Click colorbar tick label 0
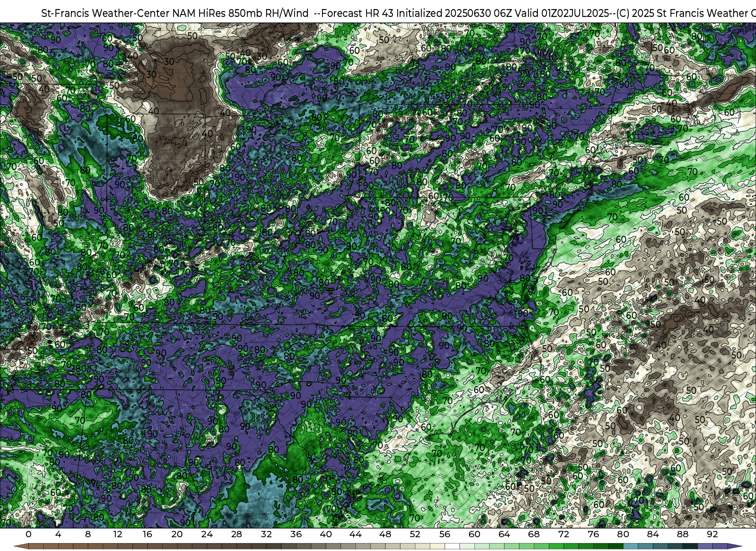756x551 pixels. pyautogui.click(x=28, y=534)
